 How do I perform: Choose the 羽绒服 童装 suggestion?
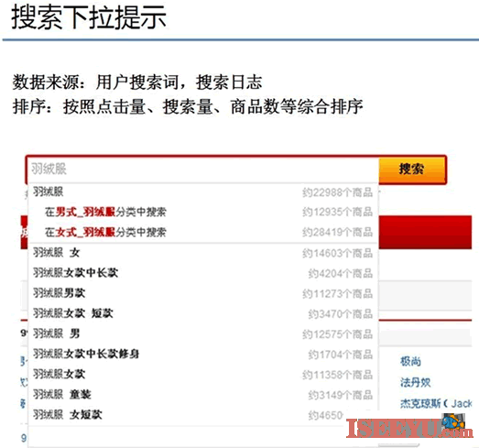(203, 395)
